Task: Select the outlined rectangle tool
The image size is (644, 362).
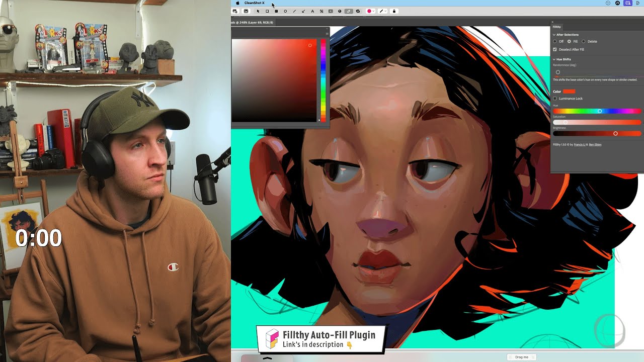Action: click(x=267, y=11)
